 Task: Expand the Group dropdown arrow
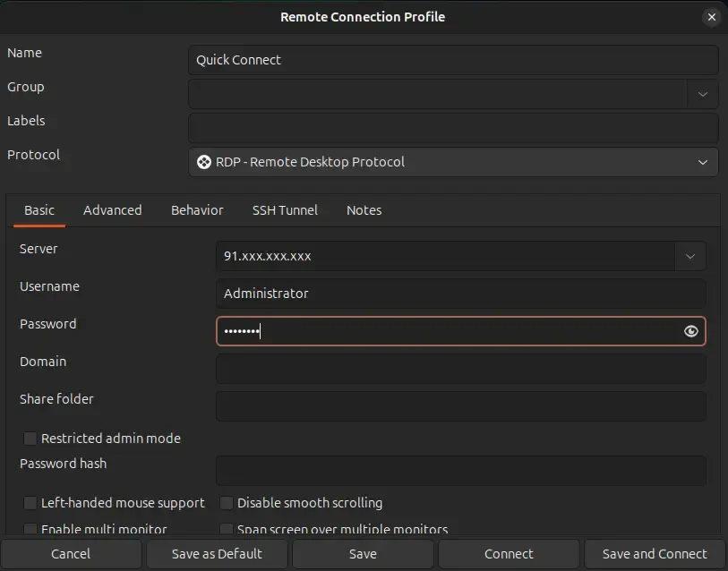[x=702, y=94]
